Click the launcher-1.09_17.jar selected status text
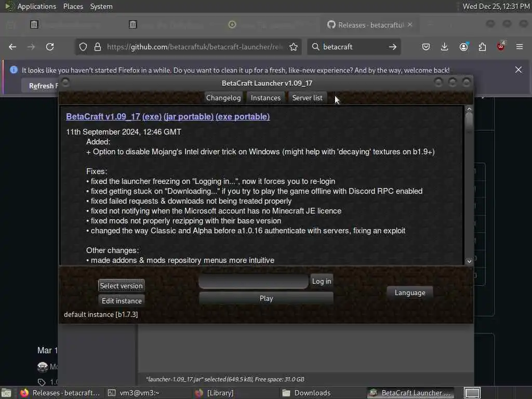 [225, 379]
